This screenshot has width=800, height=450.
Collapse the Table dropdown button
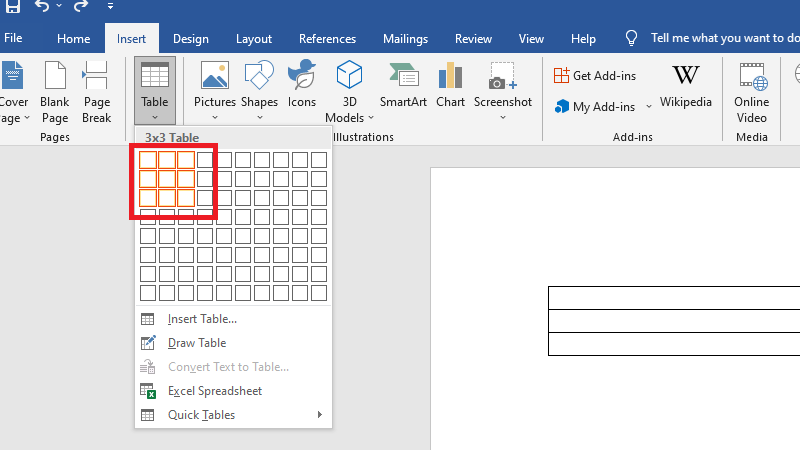pos(155,90)
